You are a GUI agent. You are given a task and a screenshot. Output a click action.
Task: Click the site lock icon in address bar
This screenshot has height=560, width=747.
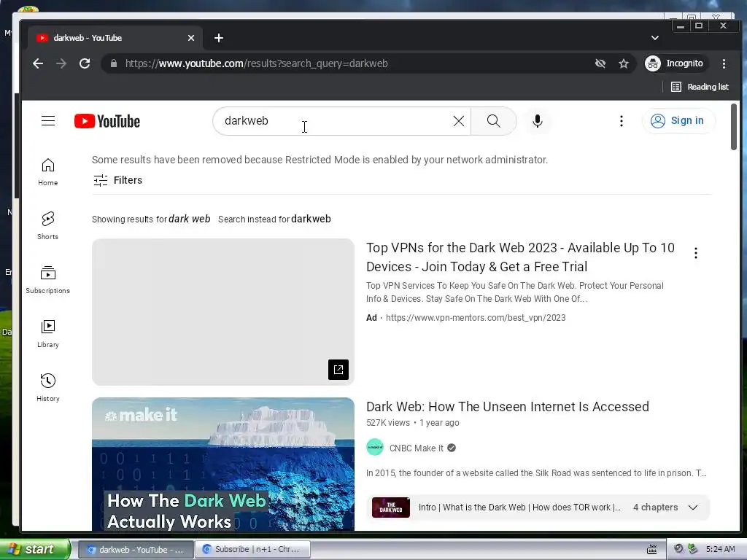point(113,63)
